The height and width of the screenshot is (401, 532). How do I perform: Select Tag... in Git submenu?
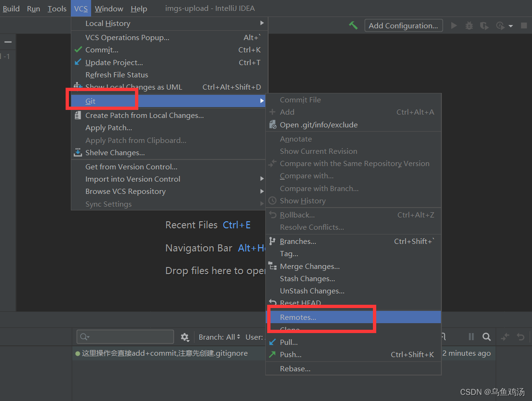[353, 253]
